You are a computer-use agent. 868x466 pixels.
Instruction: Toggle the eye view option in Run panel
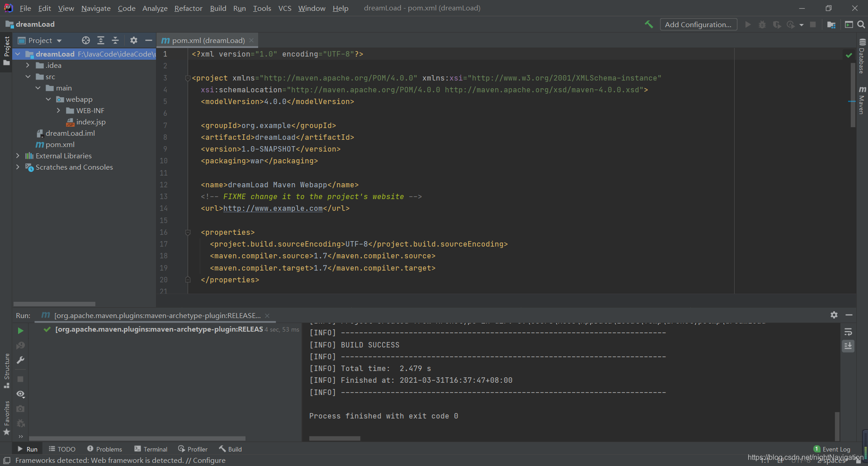20,394
